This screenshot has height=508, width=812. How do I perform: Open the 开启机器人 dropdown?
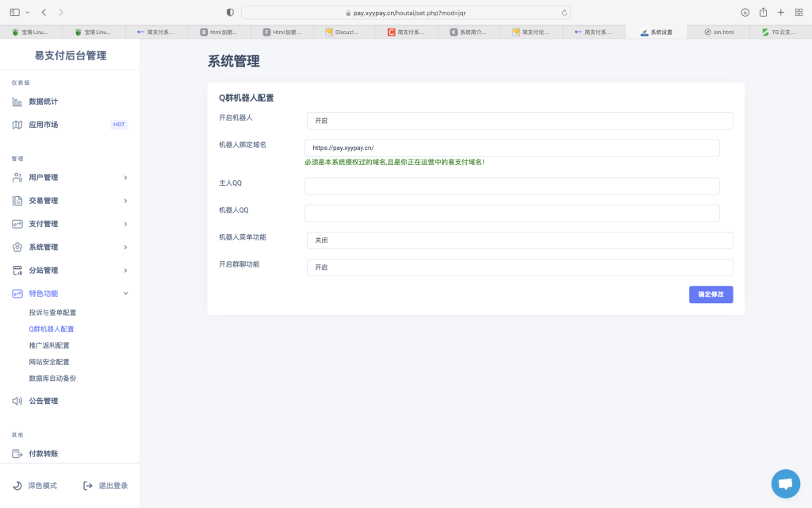[x=519, y=121]
